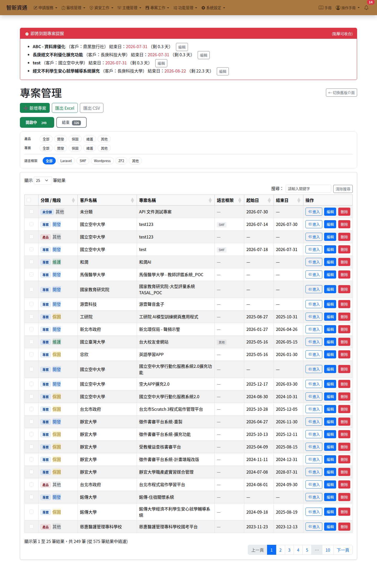
Task: Click 進入 for 馬偕醫學大學 教師評鑑系統_POC row
Action: (314, 275)
